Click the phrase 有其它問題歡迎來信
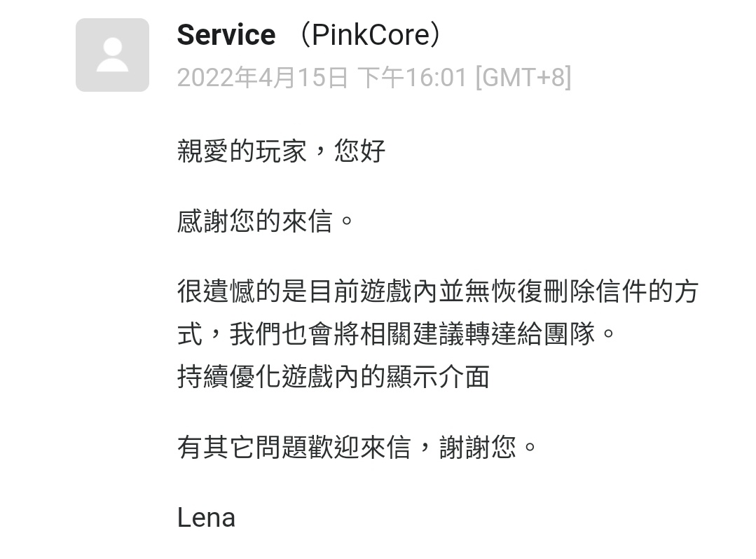Viewport: 756px width, 559px height. click(294, 447)
